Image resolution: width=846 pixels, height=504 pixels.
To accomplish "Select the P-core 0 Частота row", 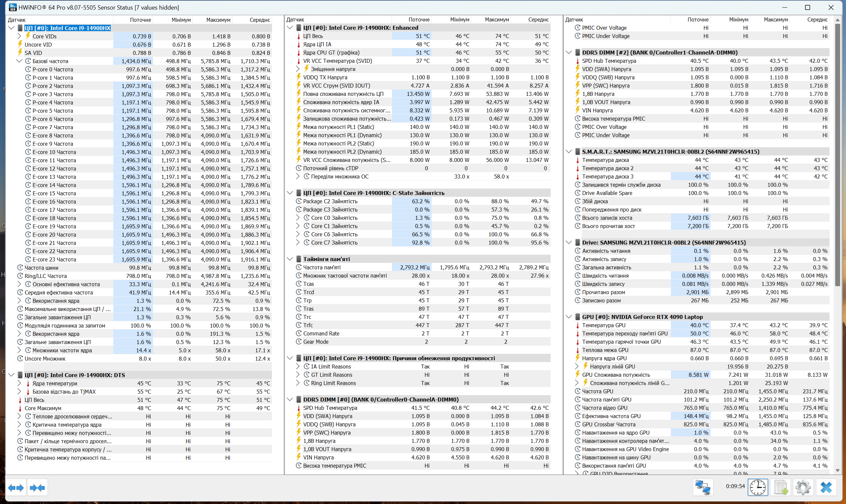I will [x=148, y=69].
